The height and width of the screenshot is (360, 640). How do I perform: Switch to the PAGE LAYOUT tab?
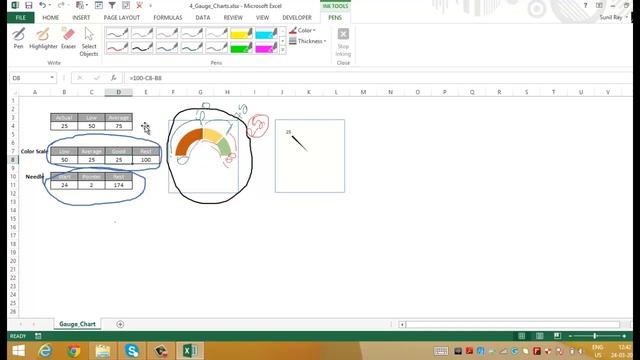(122, 18)
